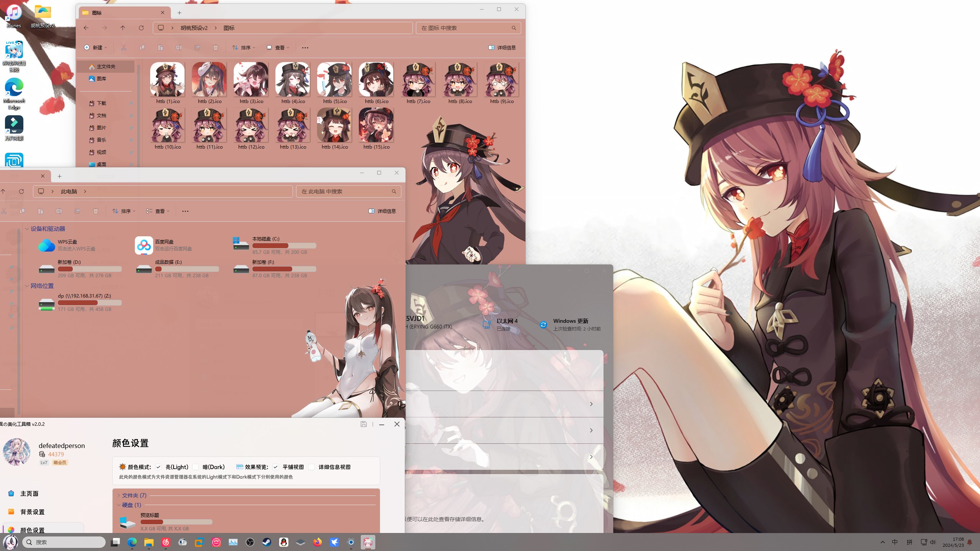Launch Steam from the taskbar
Screen dimensions: 980x551
tap(267, 542)
